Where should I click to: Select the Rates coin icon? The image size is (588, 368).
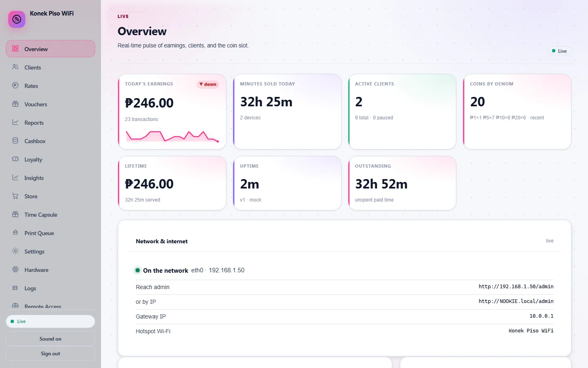16,85
